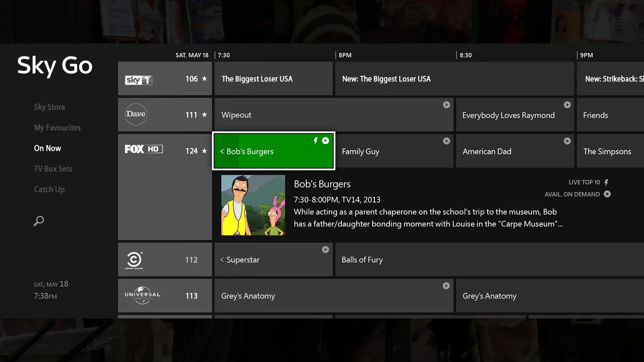Click the play icon on American Dad
The image size is (644, 362).
coord(567,141)
